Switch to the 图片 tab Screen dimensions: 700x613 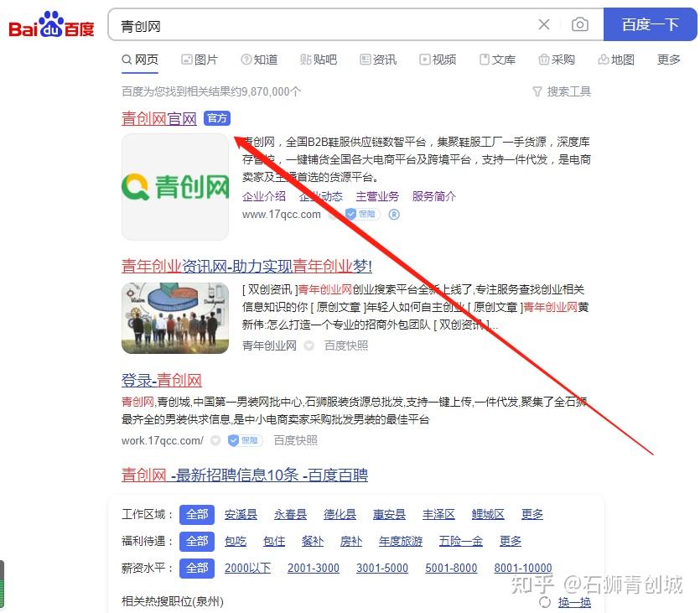coord(200,60)
